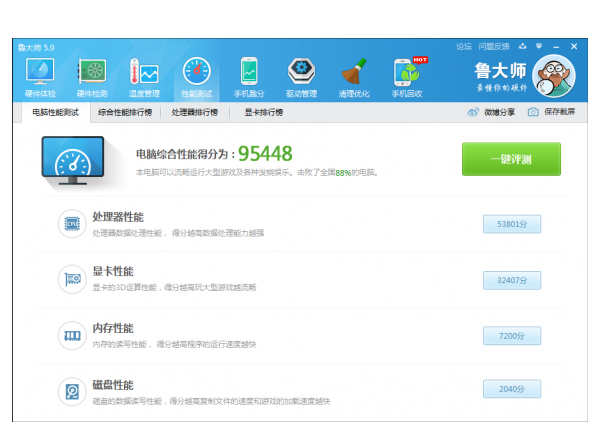
Task: Click the 显卡性能 heading
Action: click(113, 271)
